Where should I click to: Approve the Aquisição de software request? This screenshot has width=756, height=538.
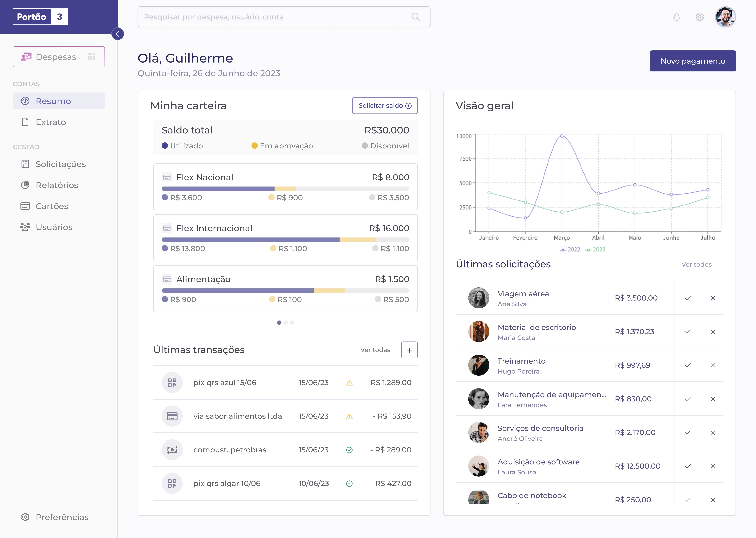tap(687, 466)
